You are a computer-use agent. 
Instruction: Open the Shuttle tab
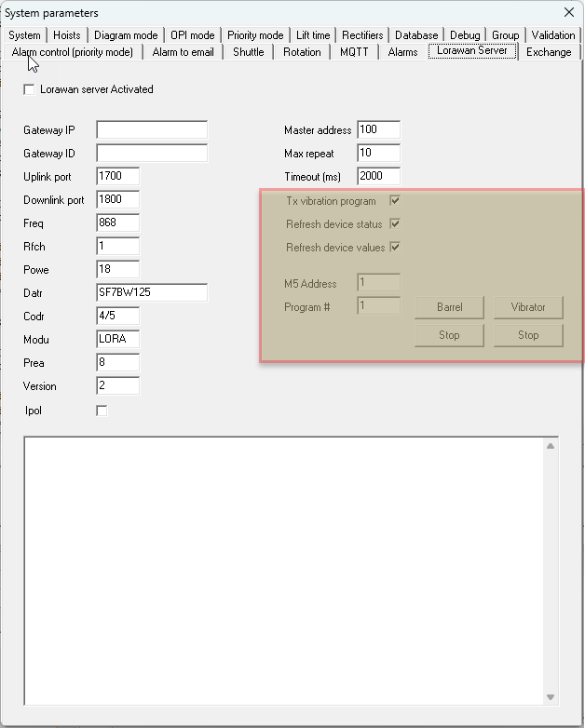(x=249, y=52)
